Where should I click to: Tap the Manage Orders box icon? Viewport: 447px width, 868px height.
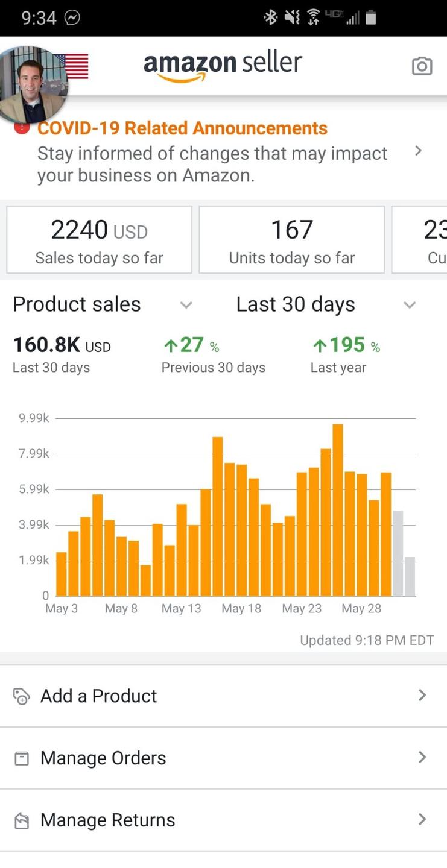21,758
